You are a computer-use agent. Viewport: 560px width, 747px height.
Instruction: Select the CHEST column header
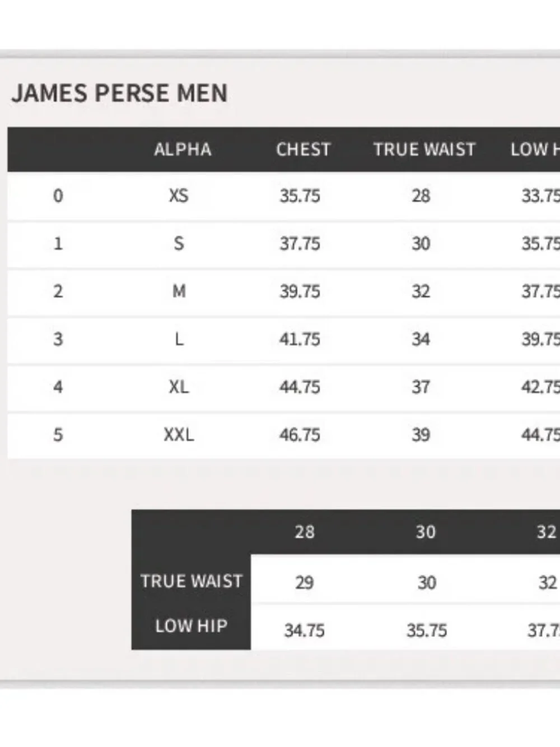click(x=303, y=150)
